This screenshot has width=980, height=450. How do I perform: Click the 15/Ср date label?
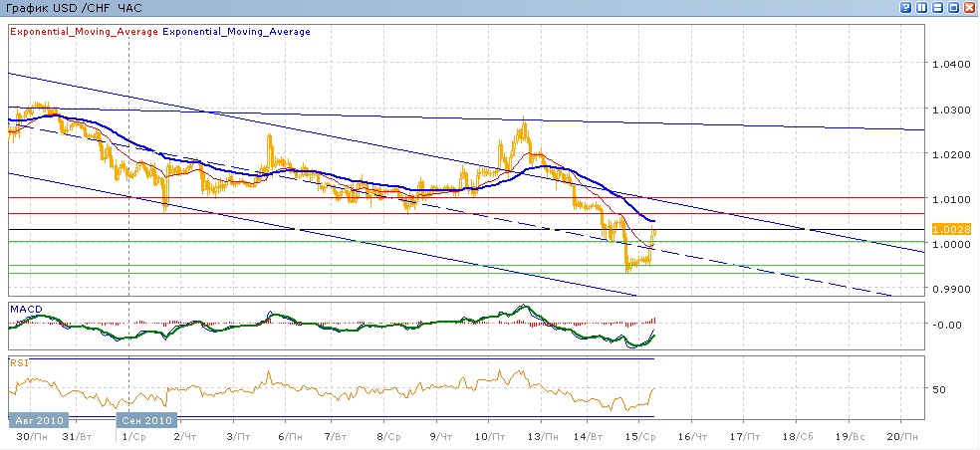(640, 436)
